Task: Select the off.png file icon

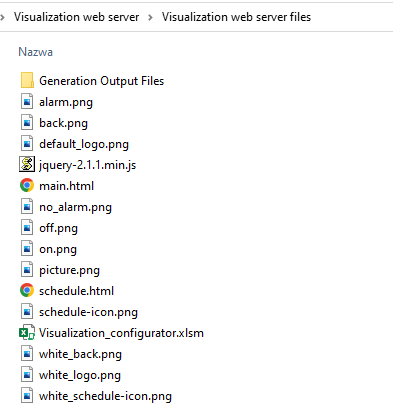Action: [27, 228]
